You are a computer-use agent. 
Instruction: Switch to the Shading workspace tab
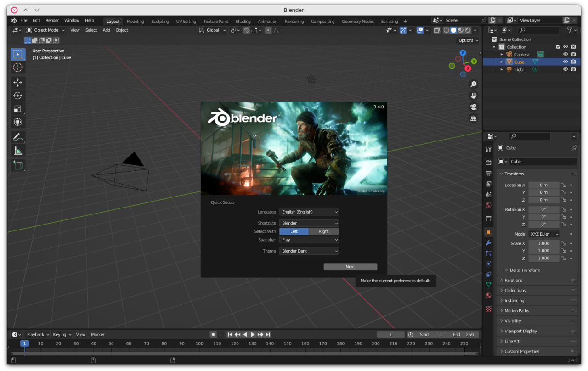[243, 21]
